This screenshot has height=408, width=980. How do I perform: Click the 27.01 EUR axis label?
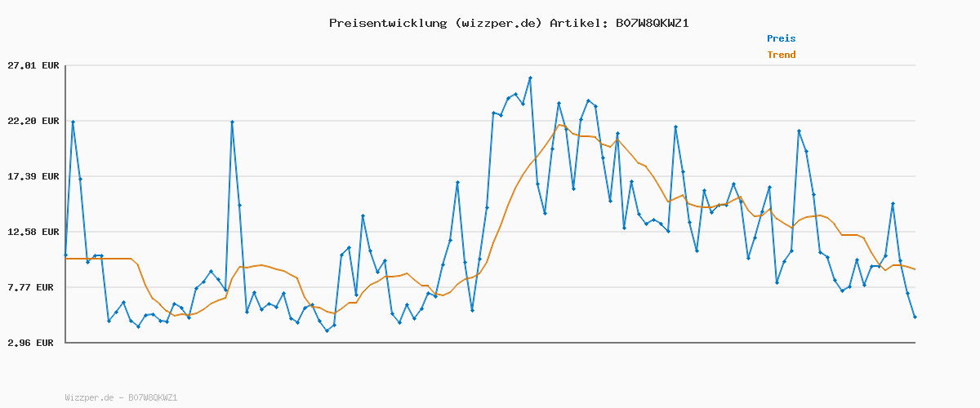tap(33, 65)
